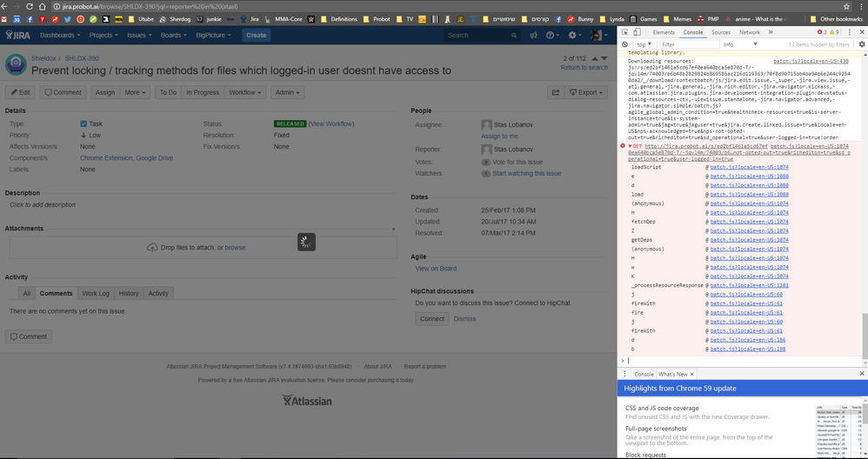Click the red error count icon in DevTools
Viewport: 868px width, 459px height.
pyautogui.click(x=820, y=32)
